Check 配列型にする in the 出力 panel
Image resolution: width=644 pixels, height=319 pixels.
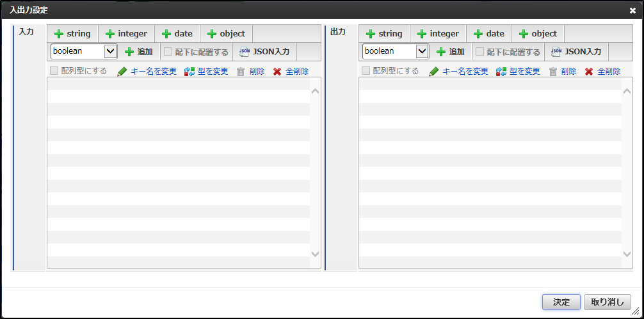(x=366, y=71)
